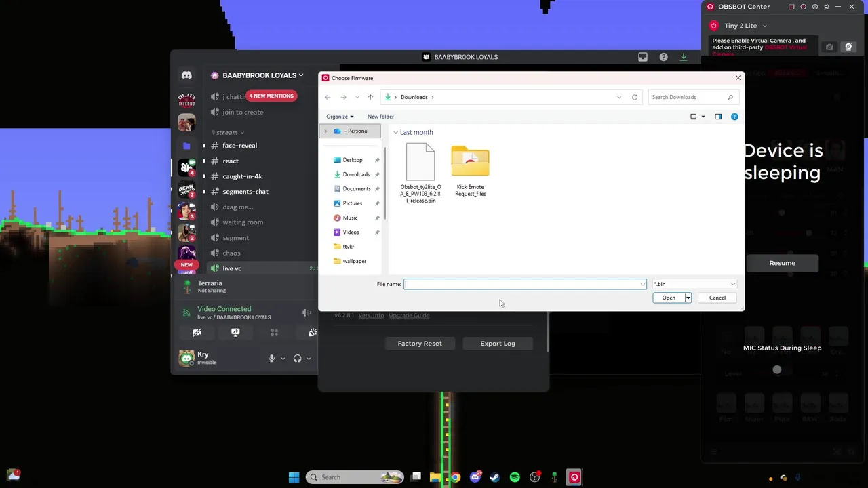
Task: Click Discord share your screen icon
Action: tap(235, 333)
